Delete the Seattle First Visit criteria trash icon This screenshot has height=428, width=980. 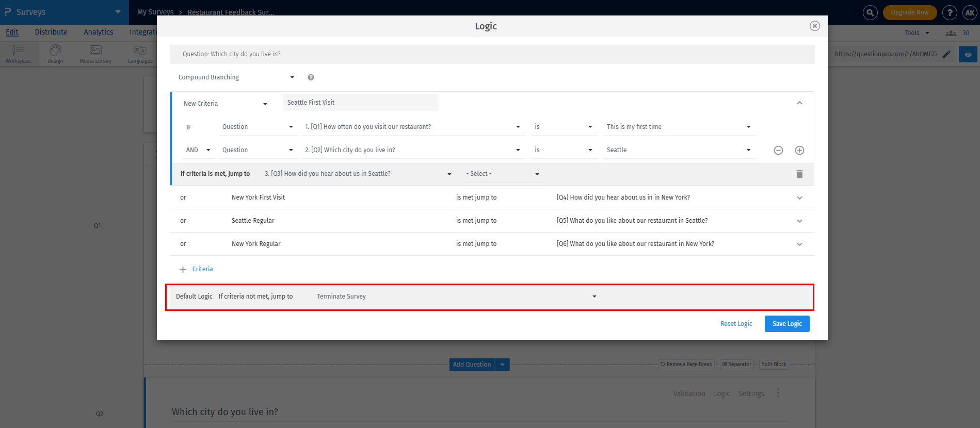(799, 174)
